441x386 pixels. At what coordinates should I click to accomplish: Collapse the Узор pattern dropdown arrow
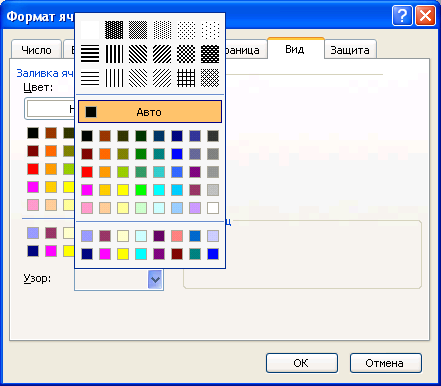(155, 279)
